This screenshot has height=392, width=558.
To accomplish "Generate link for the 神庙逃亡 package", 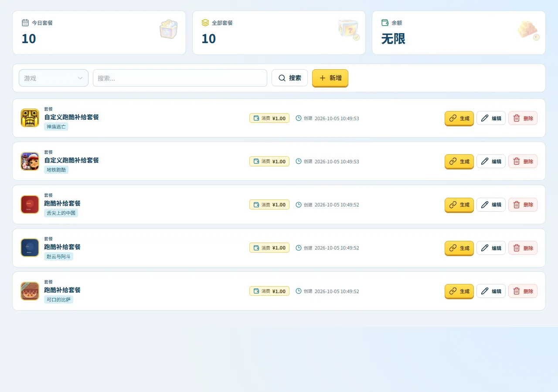I will pyautogui.click(x=459, y=118).
